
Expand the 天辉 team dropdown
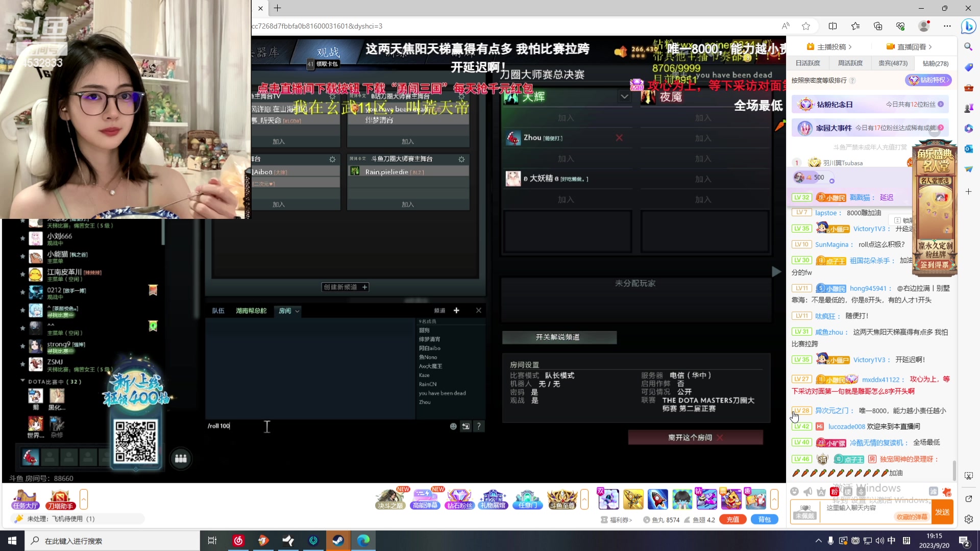point(624,96)
